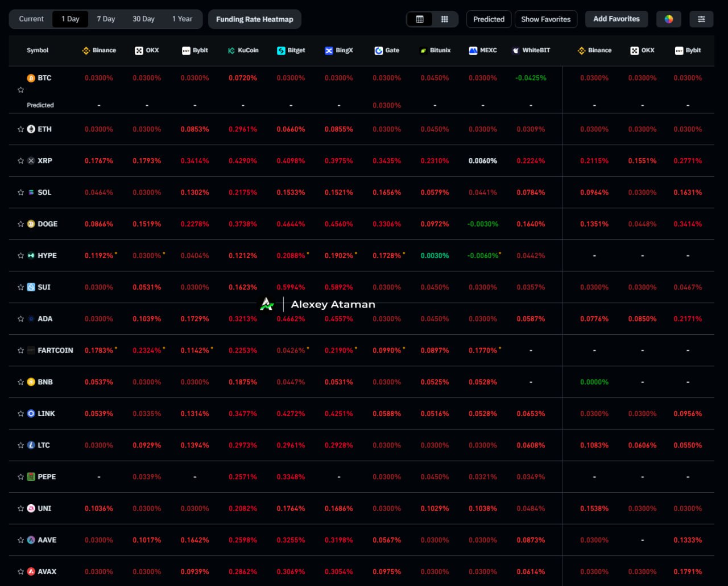Select the 7 Day timeframe tab
The width and height of the screenshot is (728, 586).
[x=106, y=19]
